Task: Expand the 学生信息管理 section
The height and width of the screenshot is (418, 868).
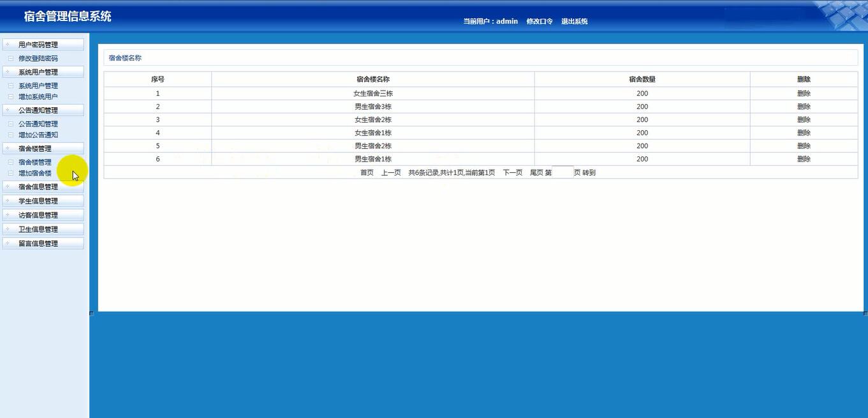Action: (x=43, y=201)
